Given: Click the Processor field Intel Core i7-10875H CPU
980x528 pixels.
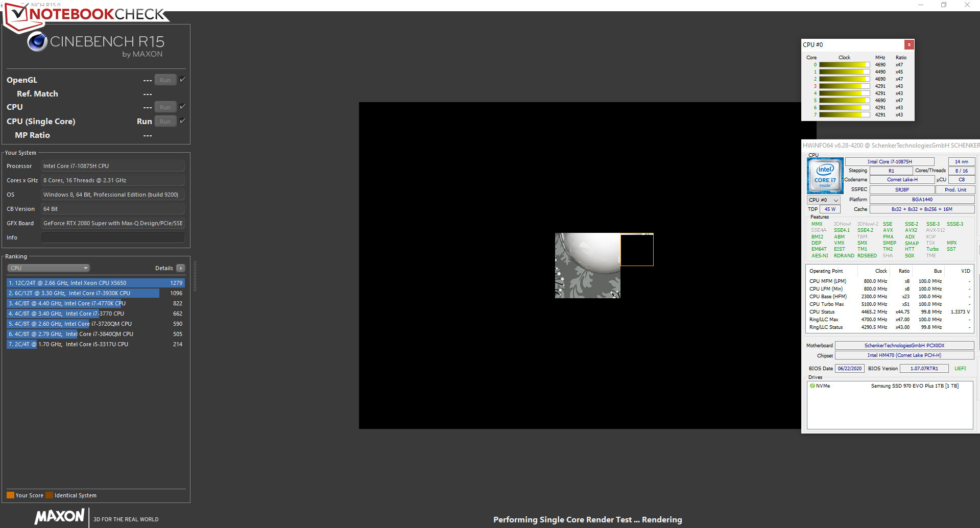Looking at the screenshot, I should [x=113, y=166].
